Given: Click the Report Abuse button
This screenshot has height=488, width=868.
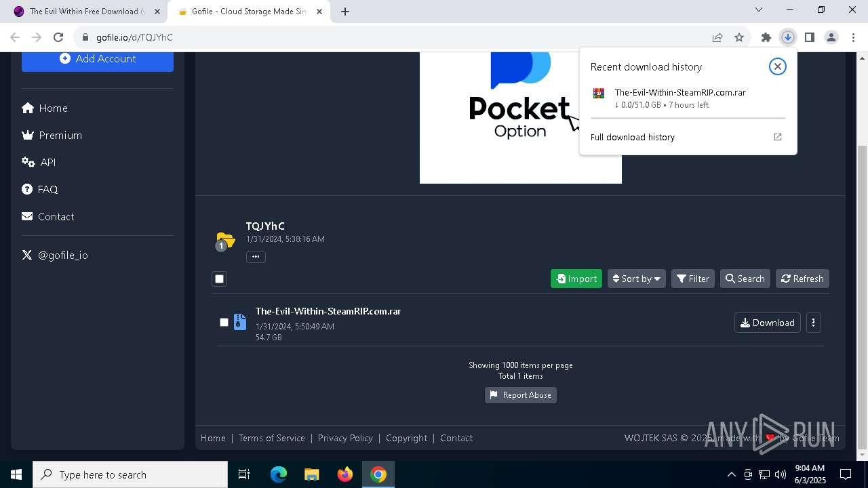Looking at the screenshot, I should (521, 395).
